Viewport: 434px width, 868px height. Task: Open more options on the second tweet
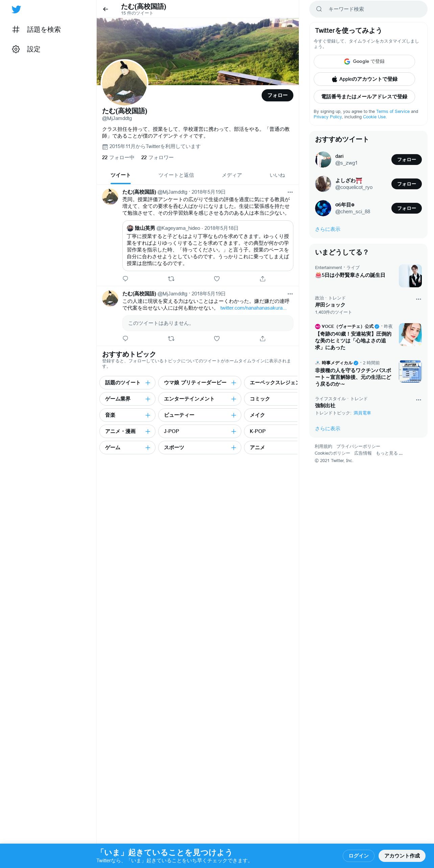(290, 294)
